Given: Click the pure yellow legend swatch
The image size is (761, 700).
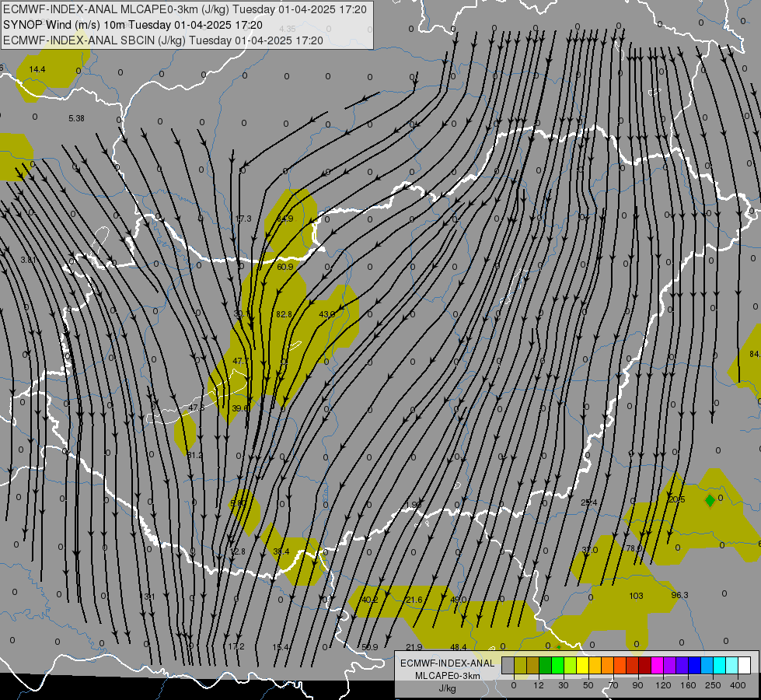Looking at the screenshot, I should click(582, 665).
